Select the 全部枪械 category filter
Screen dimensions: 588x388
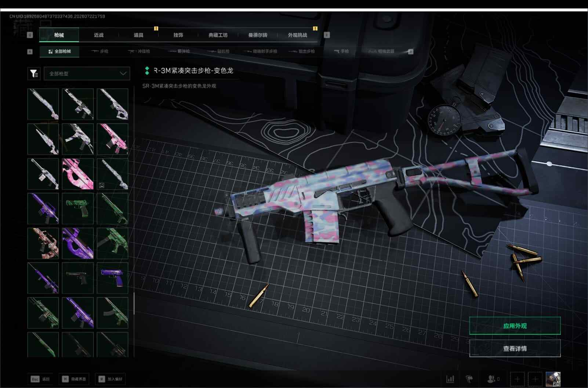pos(59,51)
